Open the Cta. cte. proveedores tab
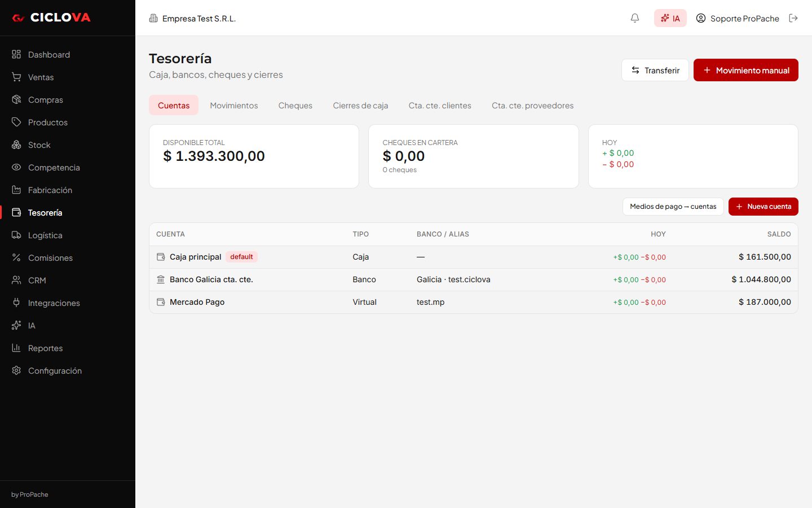This screenshot has height=508, width=812. 532,106
